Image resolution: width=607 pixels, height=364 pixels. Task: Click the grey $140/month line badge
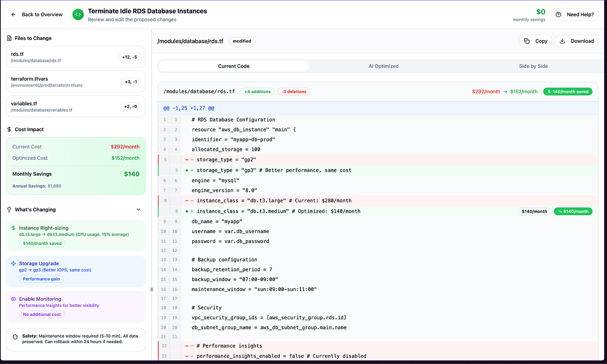coord(534,211)
